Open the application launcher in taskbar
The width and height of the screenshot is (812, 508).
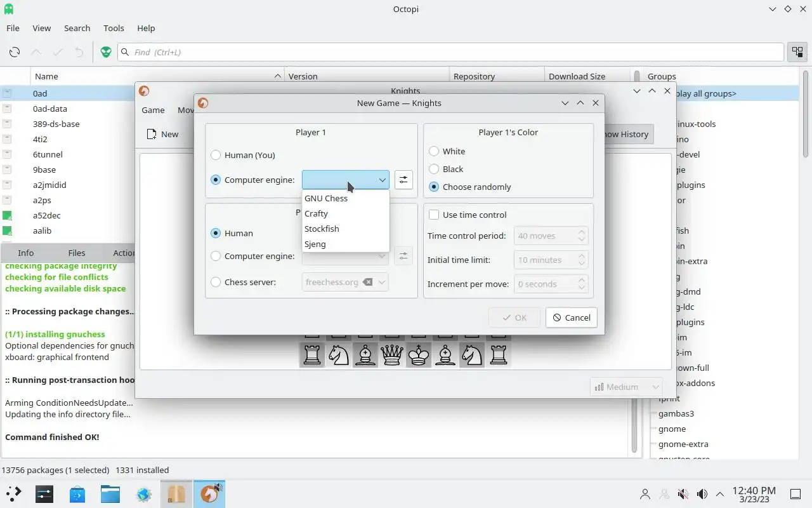coord(13,494)
